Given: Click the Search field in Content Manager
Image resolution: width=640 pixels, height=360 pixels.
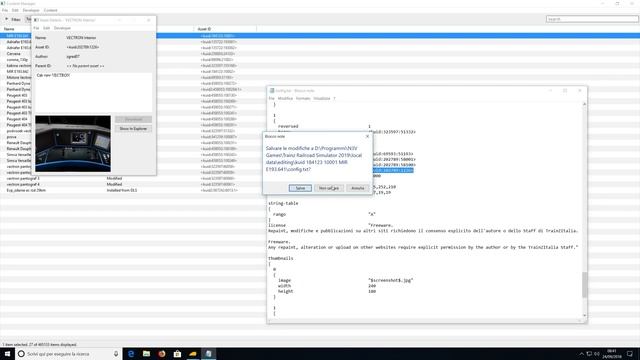Looking at the screenshot, I should [x=592, y=19].
